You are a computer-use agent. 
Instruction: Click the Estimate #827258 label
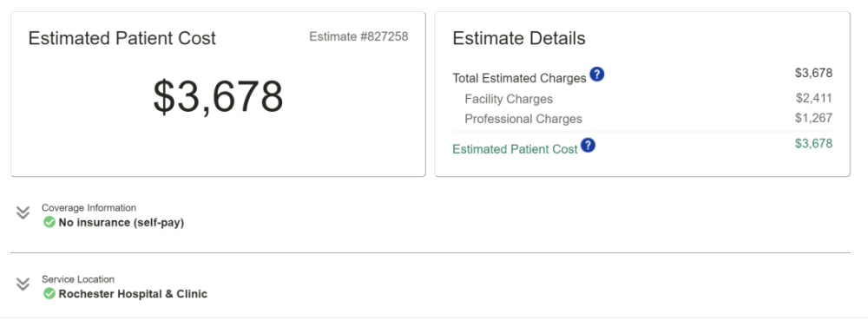358,37
